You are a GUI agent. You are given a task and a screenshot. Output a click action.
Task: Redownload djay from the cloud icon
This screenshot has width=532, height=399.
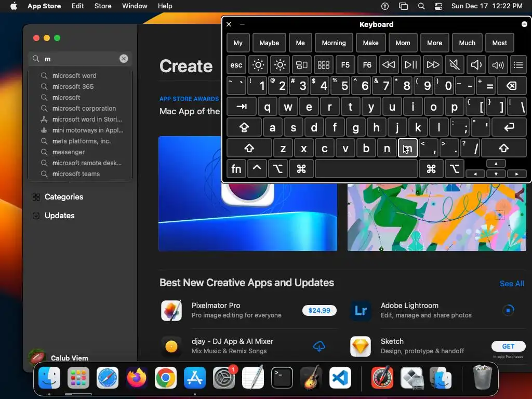pyautogui.click(x=319, y=347)
